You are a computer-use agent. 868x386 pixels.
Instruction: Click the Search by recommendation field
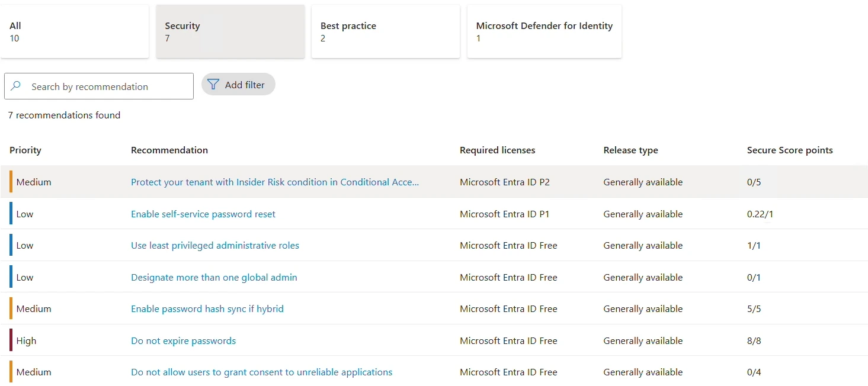point(99,86)
